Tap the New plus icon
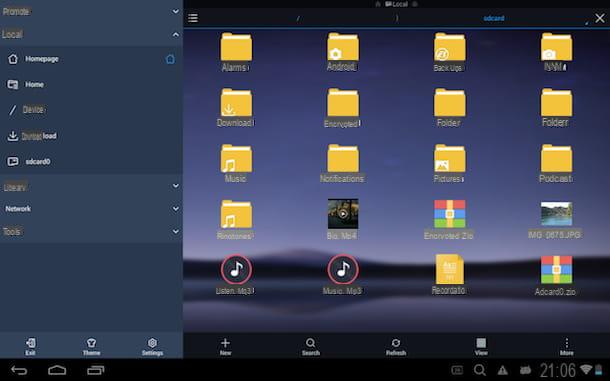 click(x=225, y=346)
